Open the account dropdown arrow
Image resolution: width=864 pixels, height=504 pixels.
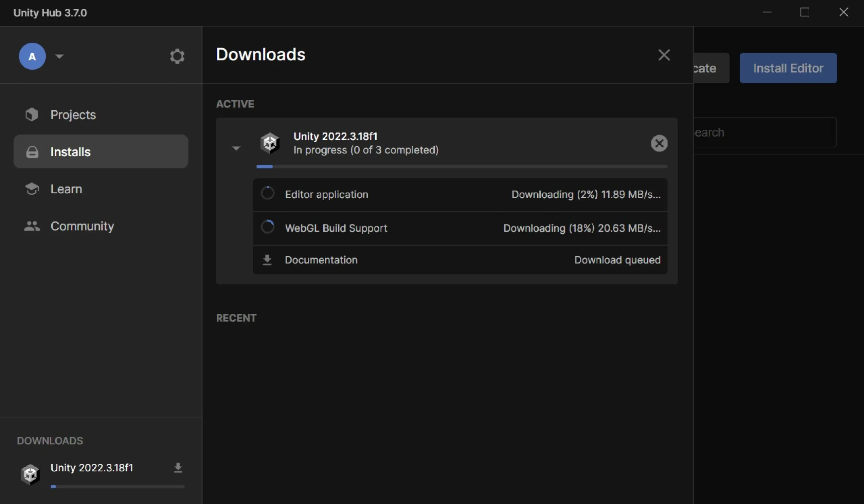tap(59, 56)
